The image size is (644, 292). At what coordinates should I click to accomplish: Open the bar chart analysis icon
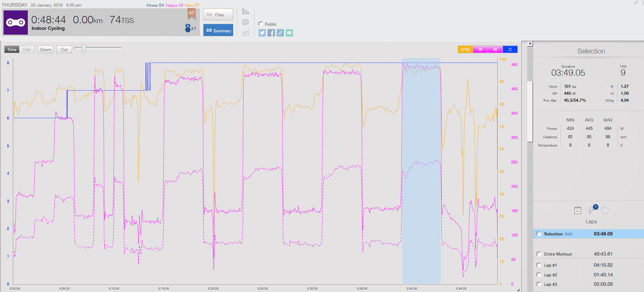pyautogui.click(x=246, y=12)
